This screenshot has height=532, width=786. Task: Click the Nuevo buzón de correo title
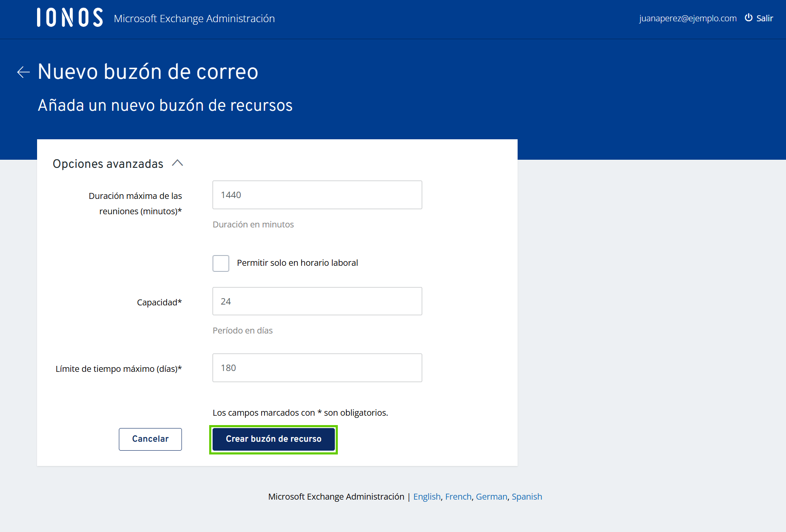click(148, 72)
